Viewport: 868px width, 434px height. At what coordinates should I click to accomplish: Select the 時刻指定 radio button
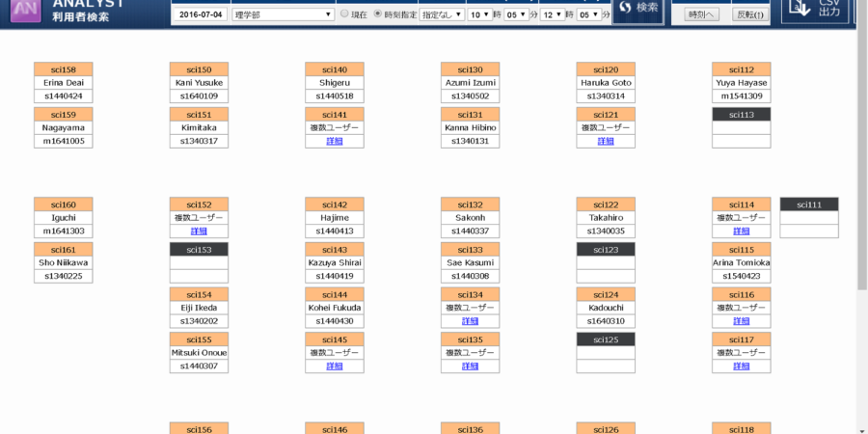377,14
